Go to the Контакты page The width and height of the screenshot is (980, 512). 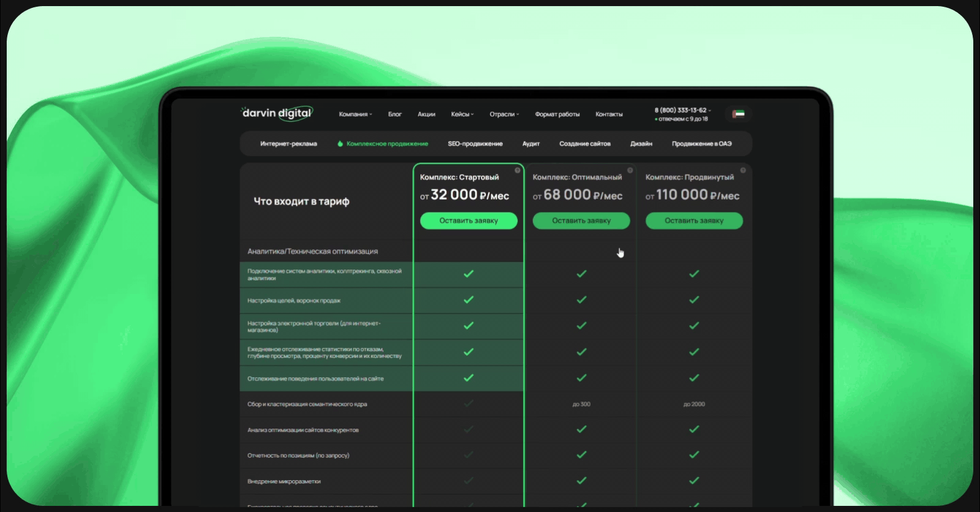(609, 115)
